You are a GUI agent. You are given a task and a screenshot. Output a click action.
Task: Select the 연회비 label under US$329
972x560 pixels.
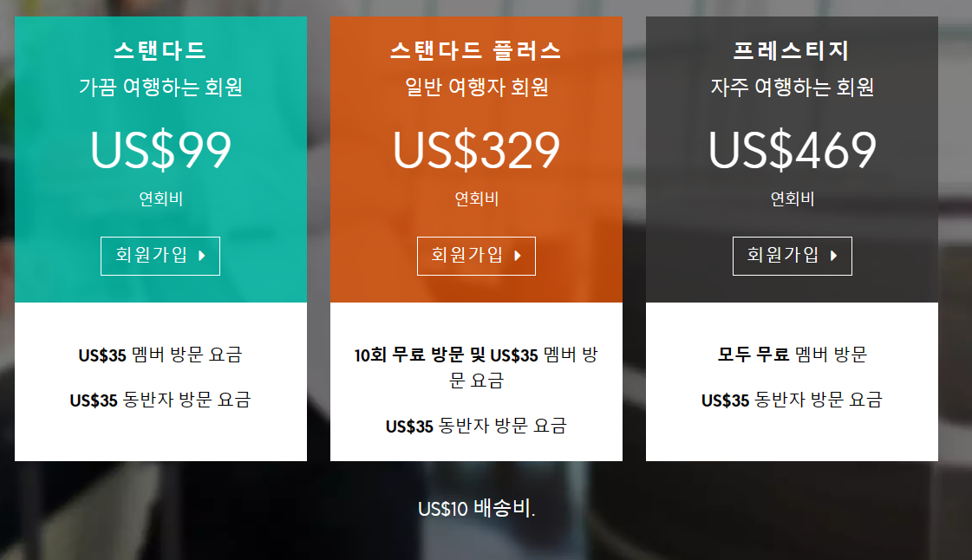[475, 196]
